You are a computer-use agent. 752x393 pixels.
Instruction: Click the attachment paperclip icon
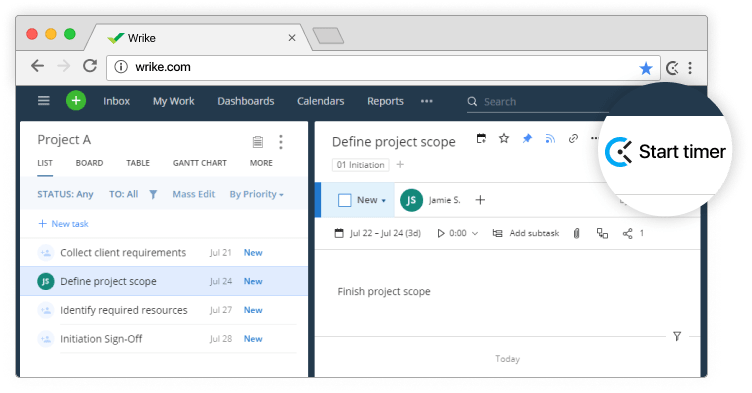(x=577, y=233)
